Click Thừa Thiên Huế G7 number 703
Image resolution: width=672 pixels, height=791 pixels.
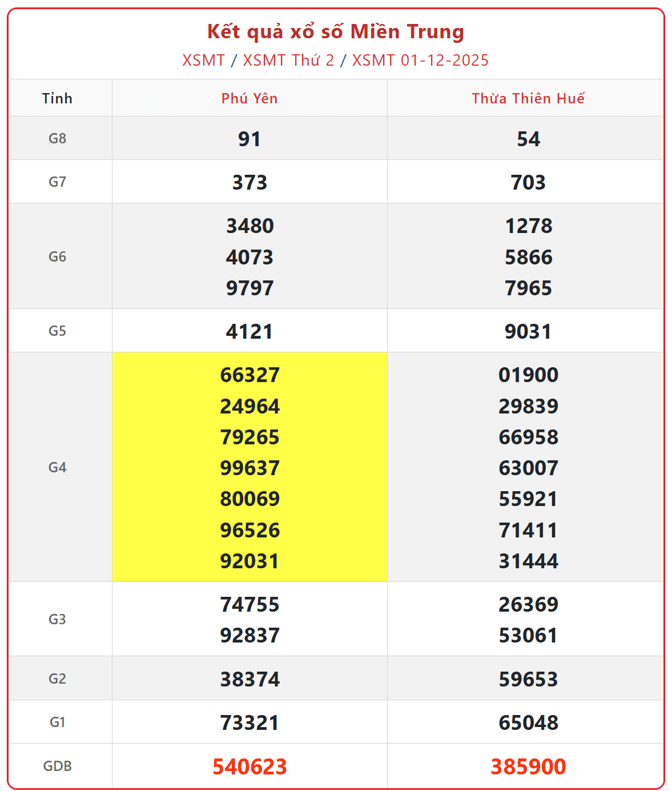(x=528, y=182)
